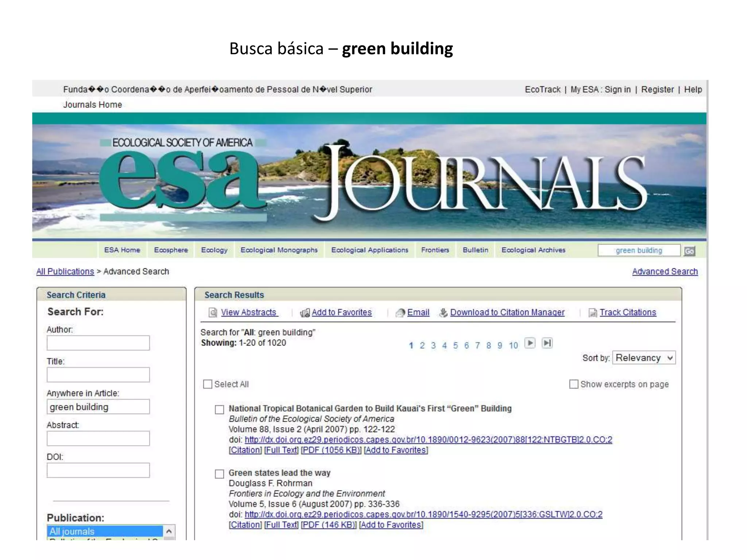Click the View Abstracts document icon
747x560 pixels.
pos(213,313)
